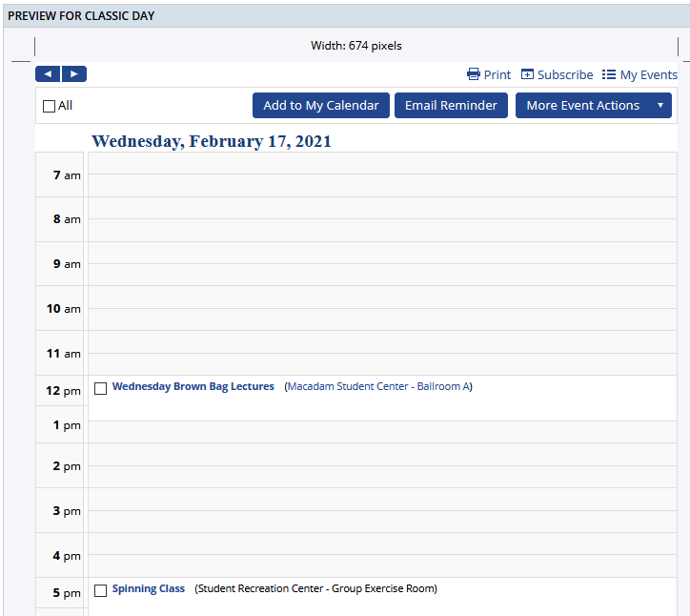The image size is (690, 616).
Task: Go to previous day arrow button
Action: coord(49,74)
